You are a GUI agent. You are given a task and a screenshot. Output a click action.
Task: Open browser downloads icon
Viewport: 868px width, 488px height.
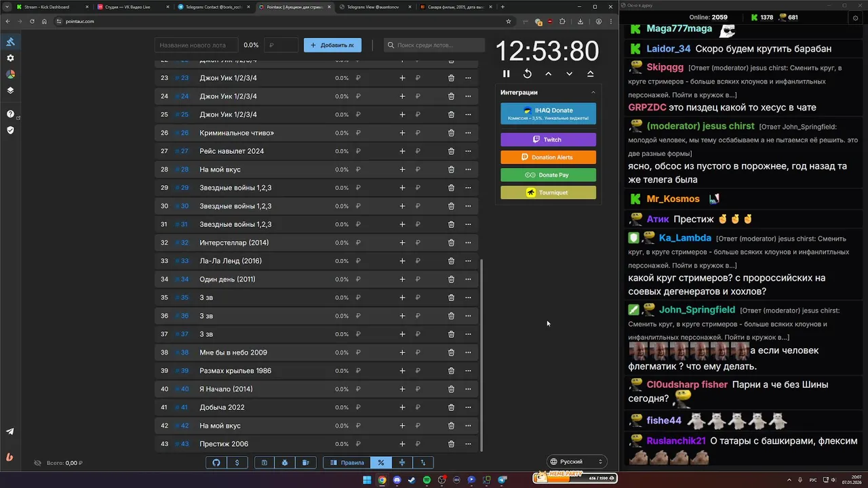pos(580,22)
